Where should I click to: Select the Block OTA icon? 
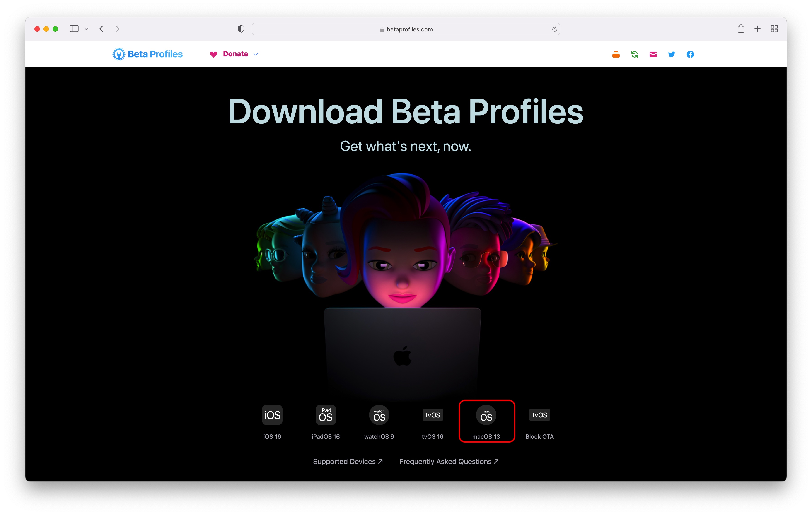539,415
